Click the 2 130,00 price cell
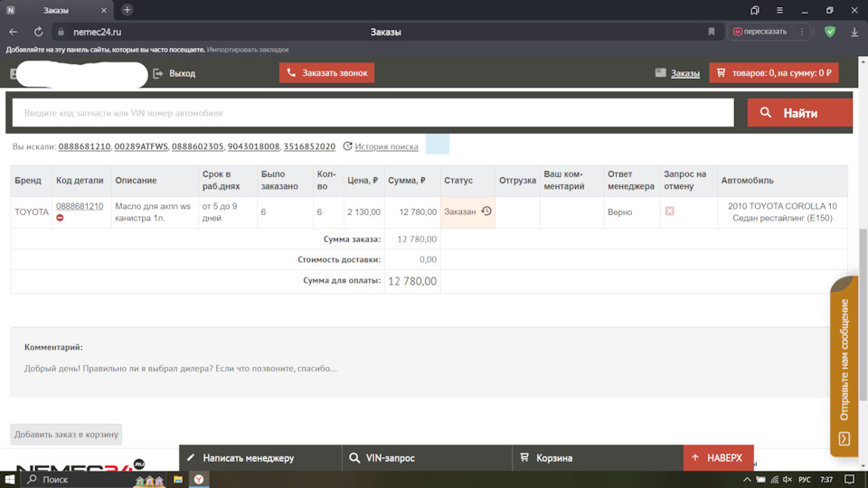 pos(363,211)
